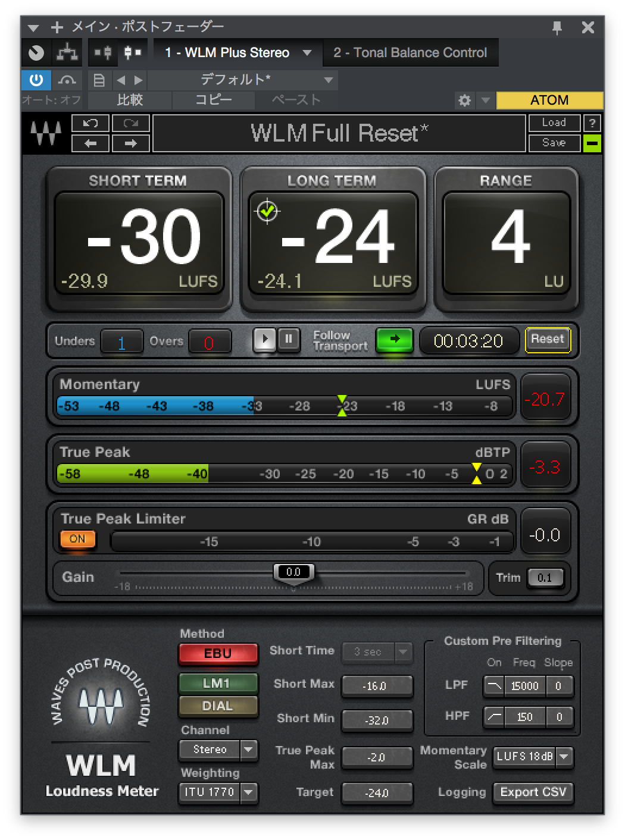Click the Load button
This screenshot has height=840, width=625.
(x=554, y=123)
